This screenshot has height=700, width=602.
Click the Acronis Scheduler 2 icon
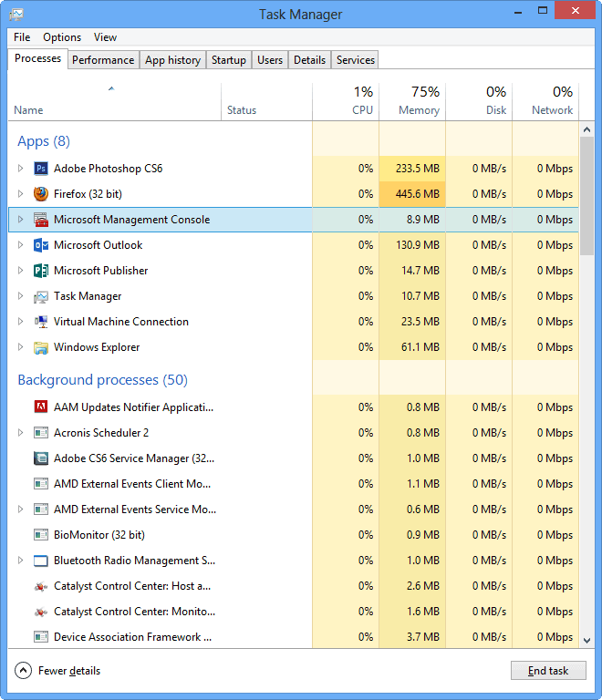click(x=41, y=432)
